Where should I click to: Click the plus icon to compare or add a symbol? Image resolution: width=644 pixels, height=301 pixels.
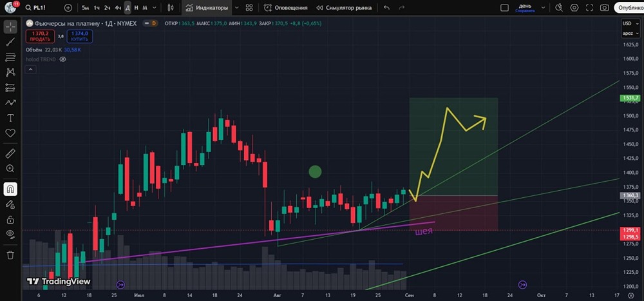tap(68, 8)
